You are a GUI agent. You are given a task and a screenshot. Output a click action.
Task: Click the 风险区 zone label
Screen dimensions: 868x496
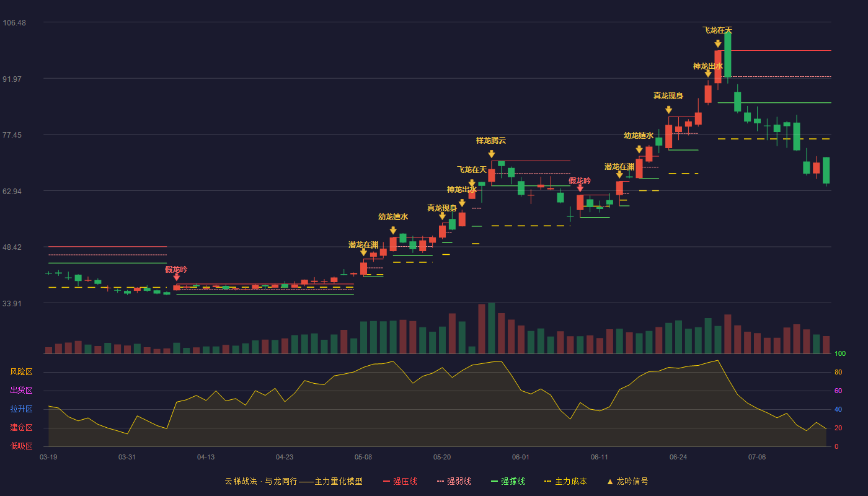22,372
